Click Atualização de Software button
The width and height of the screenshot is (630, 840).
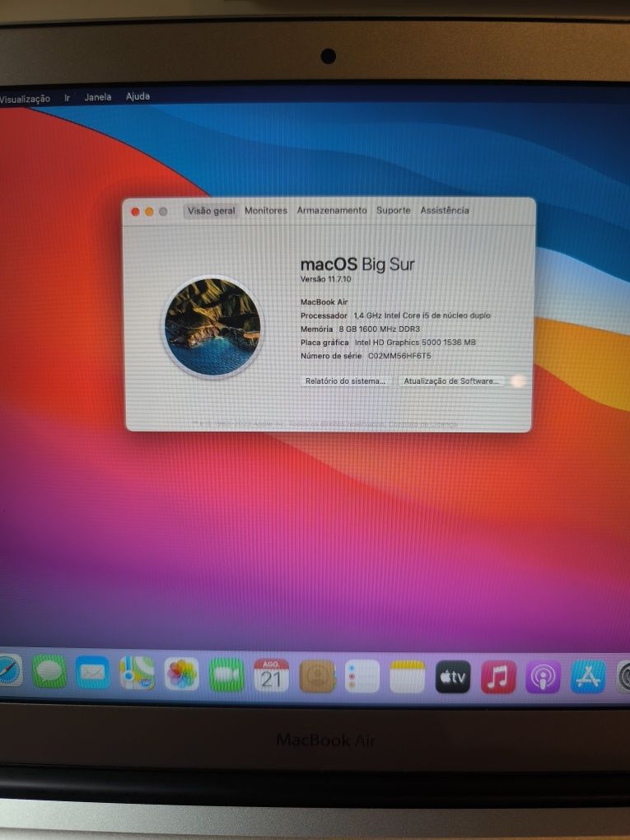click(451, 381)
